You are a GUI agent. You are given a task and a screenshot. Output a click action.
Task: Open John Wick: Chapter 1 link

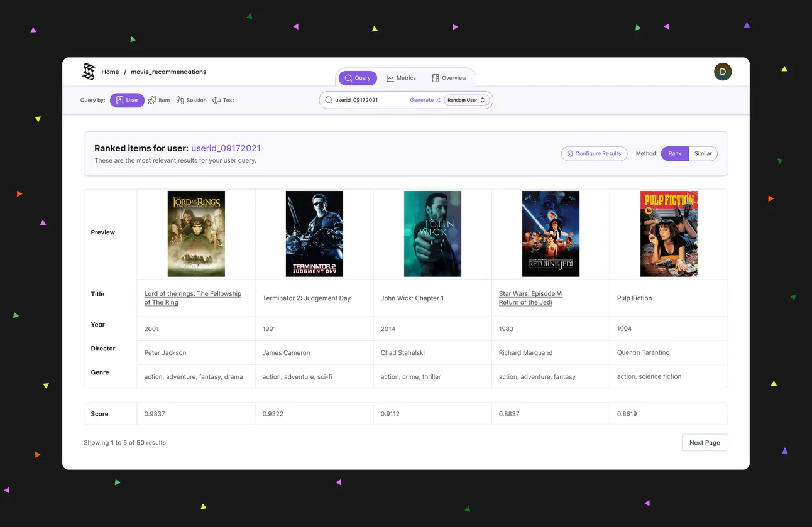pyautogui.click(x=412, y=298)
